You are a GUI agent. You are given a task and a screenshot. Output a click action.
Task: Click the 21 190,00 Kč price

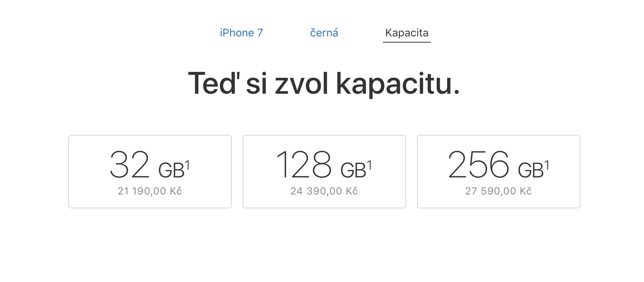[150, 191]
